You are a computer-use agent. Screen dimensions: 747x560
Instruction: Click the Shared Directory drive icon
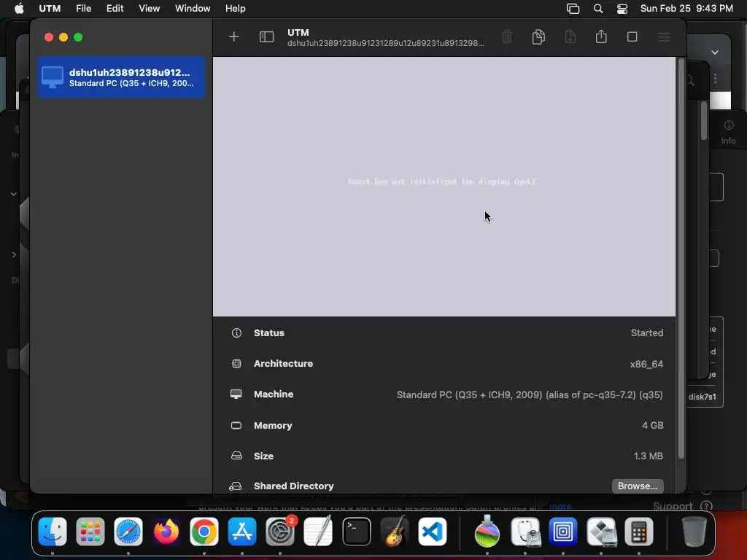click(236, 486)
